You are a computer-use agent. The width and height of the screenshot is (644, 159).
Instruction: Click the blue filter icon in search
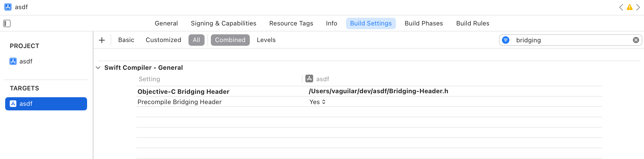click(506, 40)
